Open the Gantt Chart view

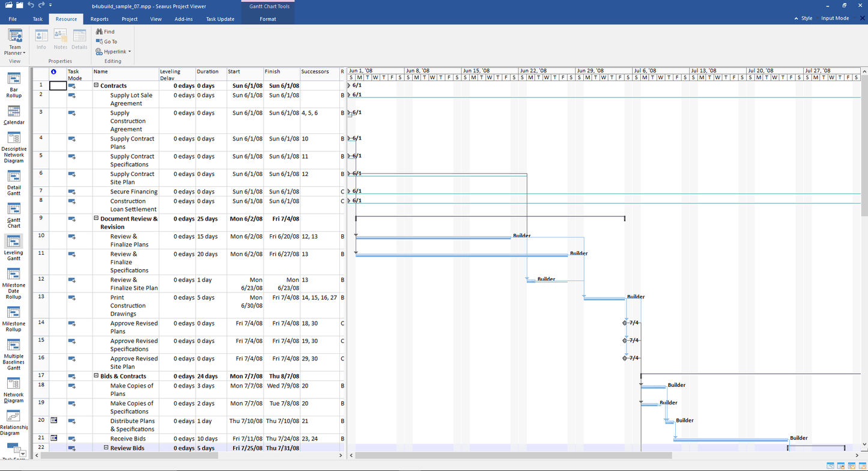[x=13, y=213]
